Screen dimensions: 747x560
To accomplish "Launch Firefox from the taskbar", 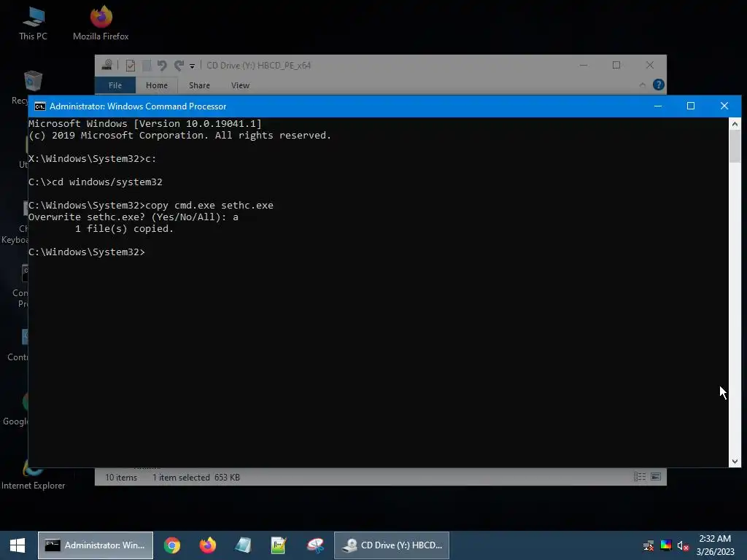I will point(207,545).
